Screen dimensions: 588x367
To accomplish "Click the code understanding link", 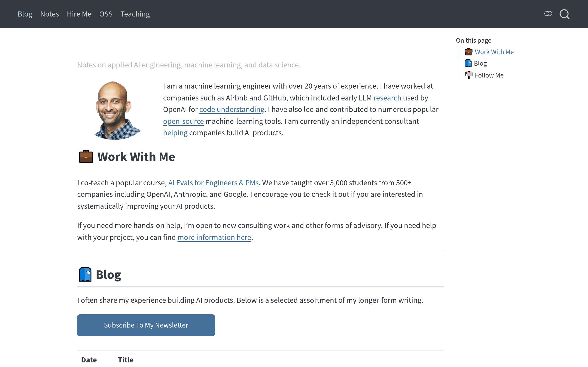I will coord(232,109).
